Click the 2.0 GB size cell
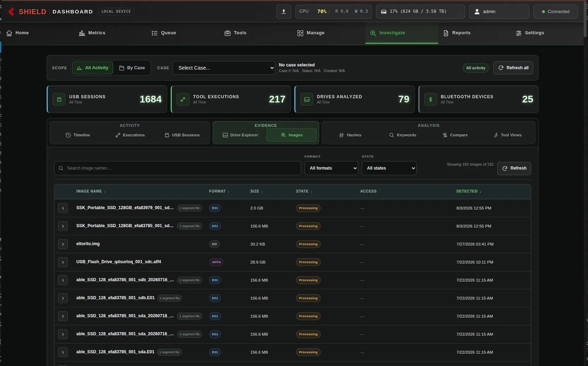Screen dimensions: 588x366 pos(257,208)
